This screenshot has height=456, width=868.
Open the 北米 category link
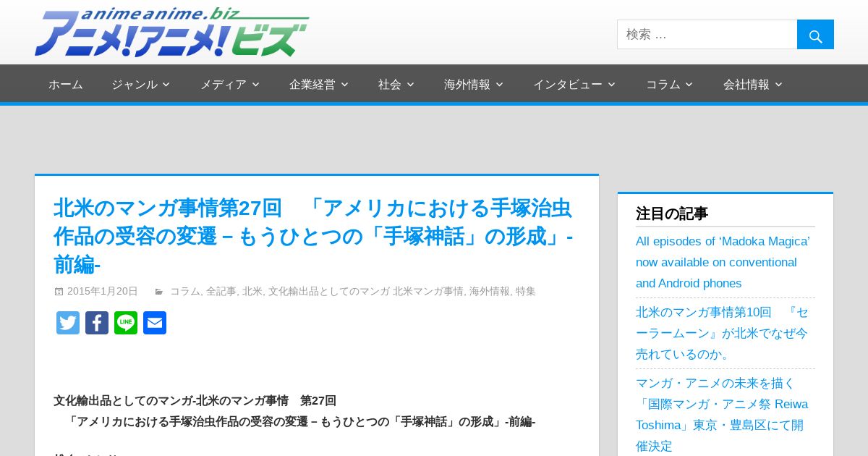tap(252, 291)
